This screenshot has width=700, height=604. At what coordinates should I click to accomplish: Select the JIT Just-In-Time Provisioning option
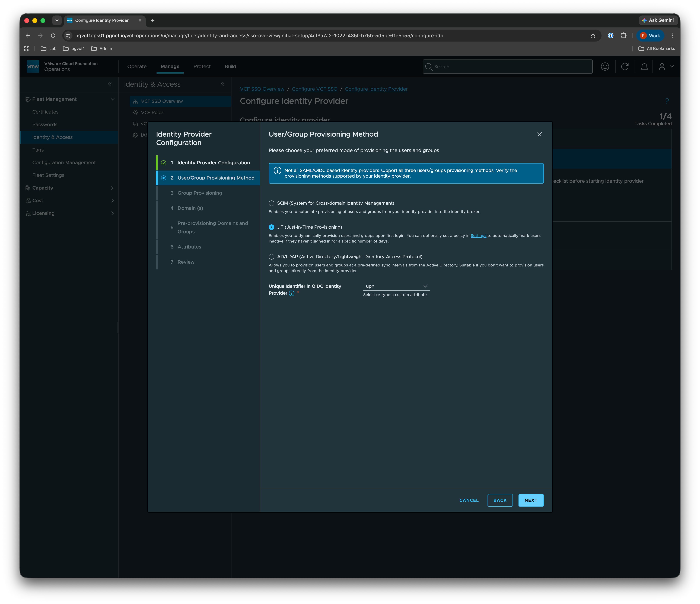tap(271, 227)
